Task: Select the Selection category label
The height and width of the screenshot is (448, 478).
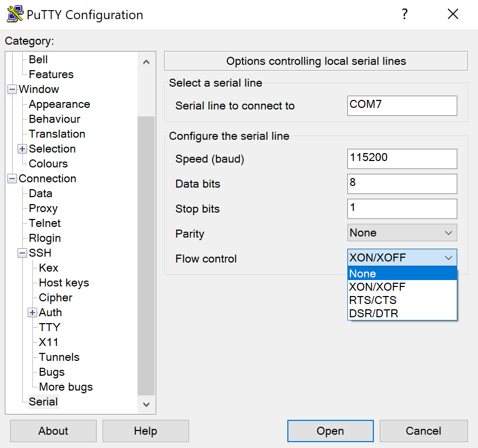Action: point(52,149)
